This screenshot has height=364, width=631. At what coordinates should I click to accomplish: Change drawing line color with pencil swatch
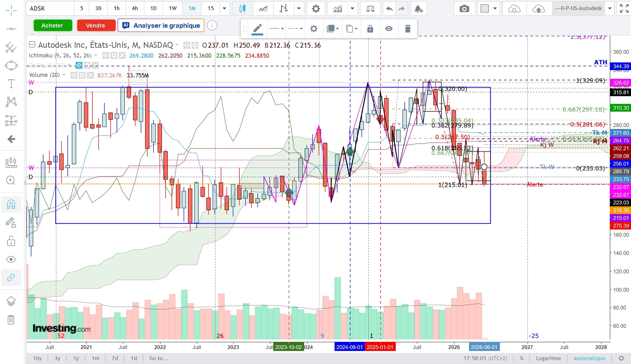[257, 29]
